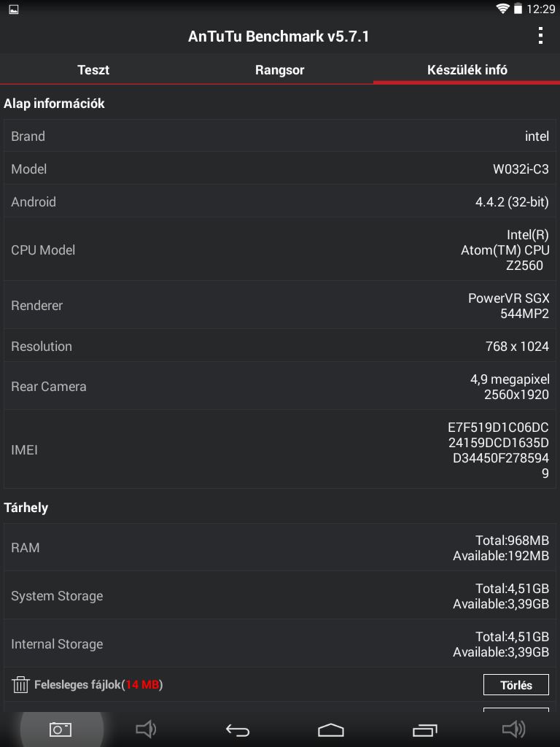This screenshot has height=747, width=560.
Task: Switch to the Rangsor tab
Action: [279, 69]
